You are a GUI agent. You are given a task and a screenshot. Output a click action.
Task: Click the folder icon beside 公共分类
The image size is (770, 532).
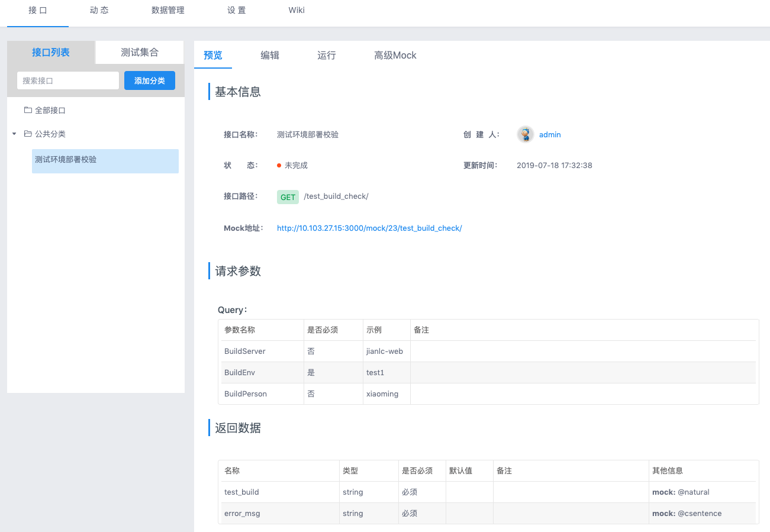[x=28, y=134]
